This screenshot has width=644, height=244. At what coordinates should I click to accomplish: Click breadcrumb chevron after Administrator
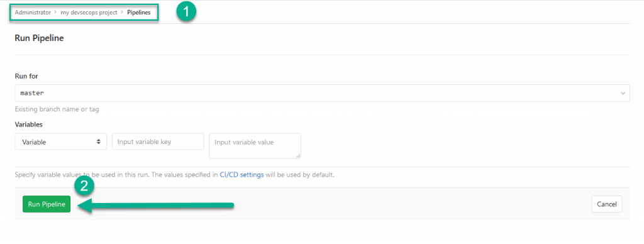coord(56,13)
